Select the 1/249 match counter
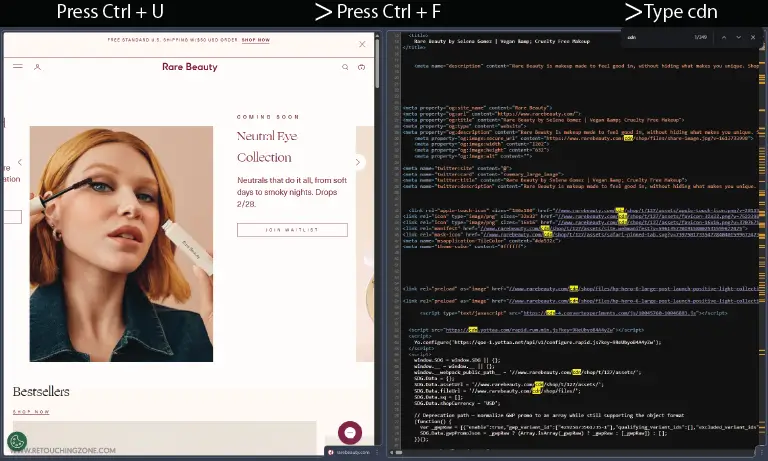Viewport: 768px width, 461px height. [x=700, y=37]
